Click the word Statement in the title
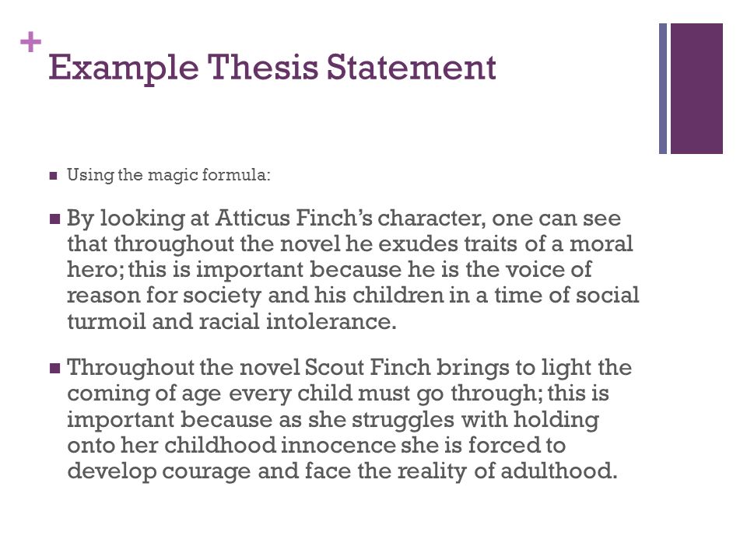Screen dimensions: 747x560 tap(412, 67)
